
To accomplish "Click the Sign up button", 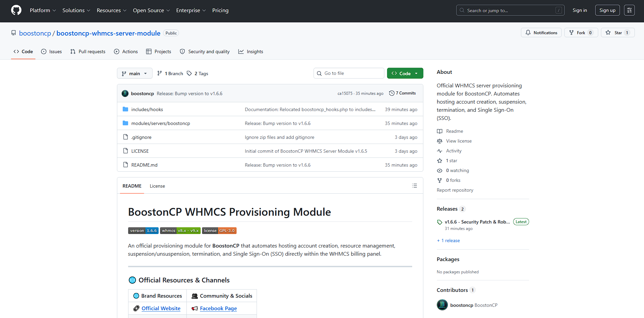I will (607, 10).
